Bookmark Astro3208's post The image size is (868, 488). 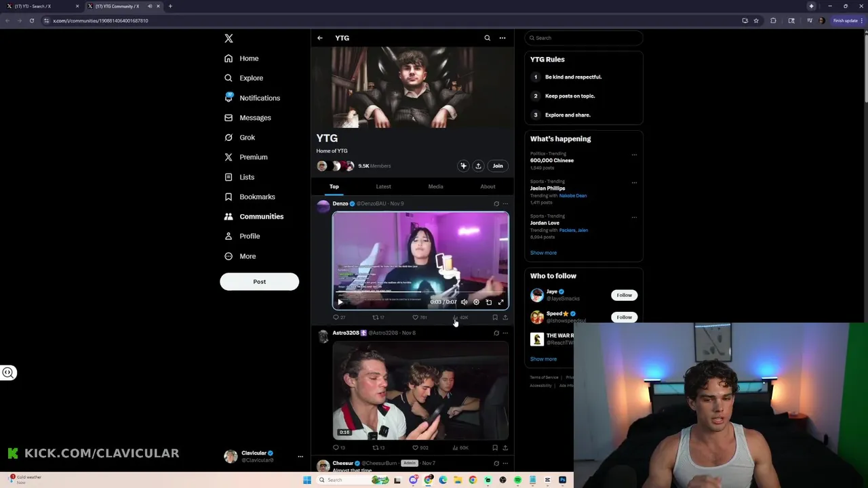pyautogui.click(x=495, y=448)
